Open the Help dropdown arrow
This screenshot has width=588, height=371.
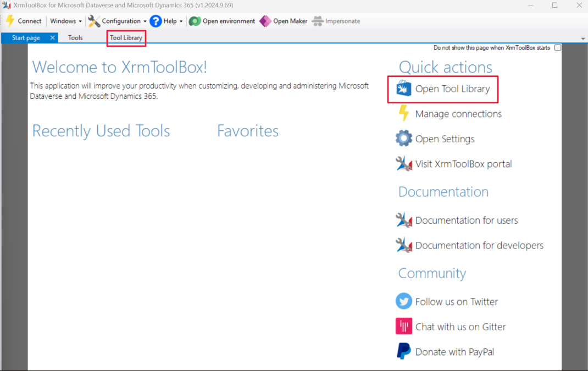181,21
